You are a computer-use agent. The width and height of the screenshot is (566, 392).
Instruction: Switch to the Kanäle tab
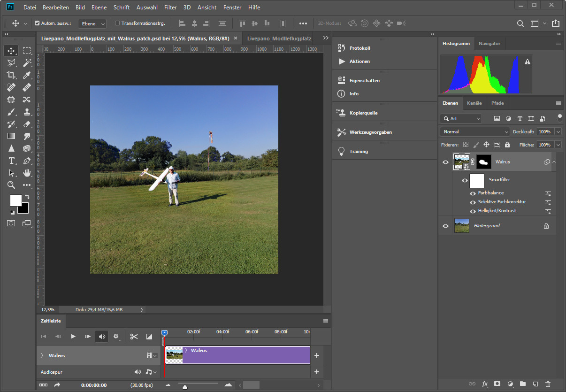pos(474,103)
